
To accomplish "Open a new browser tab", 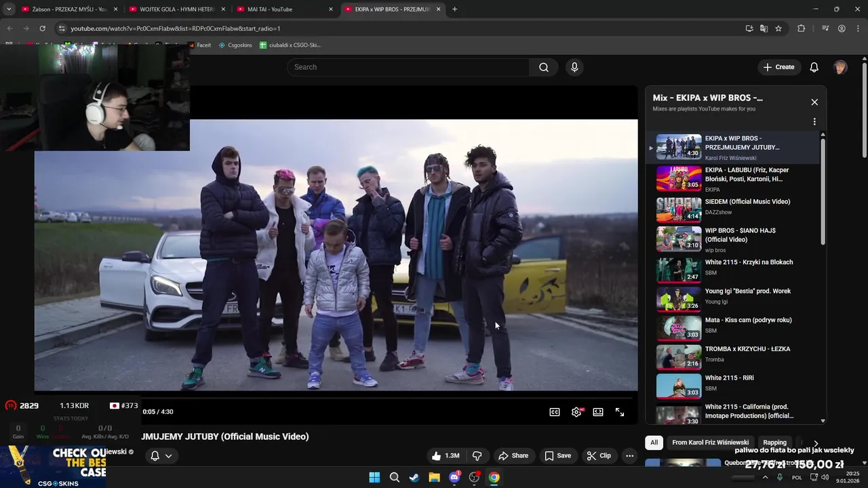I will [454, 9].
